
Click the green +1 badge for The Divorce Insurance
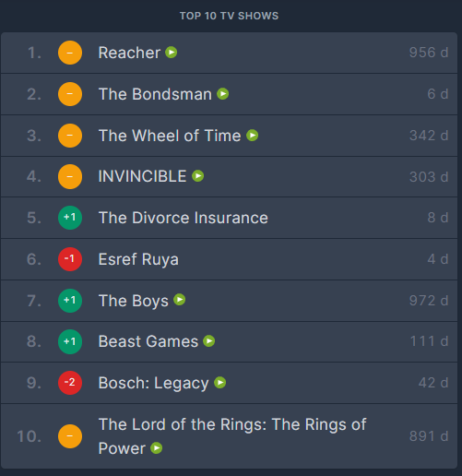[x=70, y=218]
